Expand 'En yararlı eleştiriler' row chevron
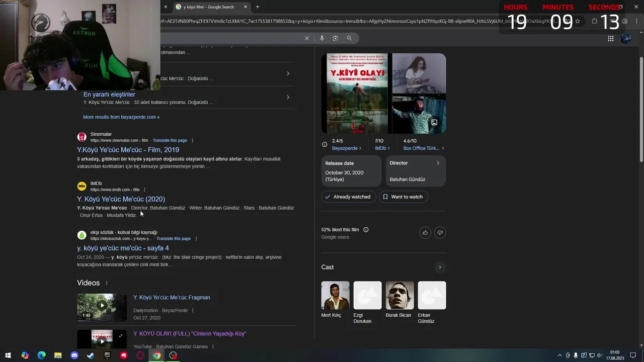This screenshot has width=644, height=362. (288, 97)
